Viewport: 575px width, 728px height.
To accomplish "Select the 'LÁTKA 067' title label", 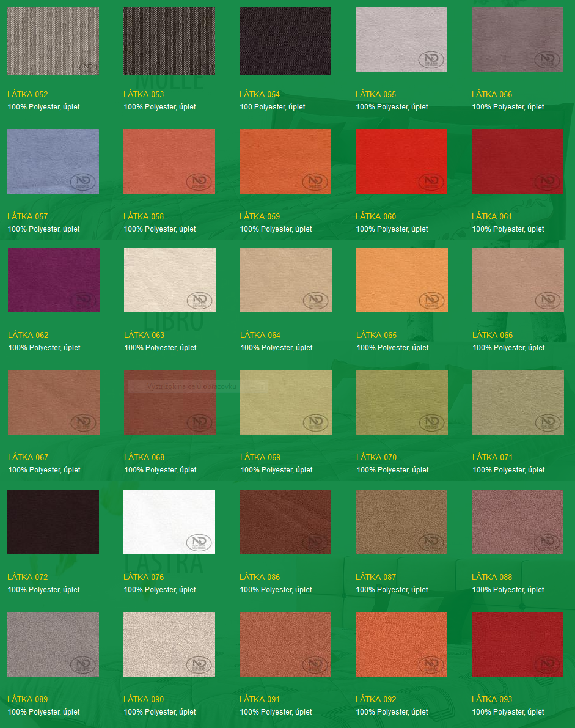I will click(28, 457).
